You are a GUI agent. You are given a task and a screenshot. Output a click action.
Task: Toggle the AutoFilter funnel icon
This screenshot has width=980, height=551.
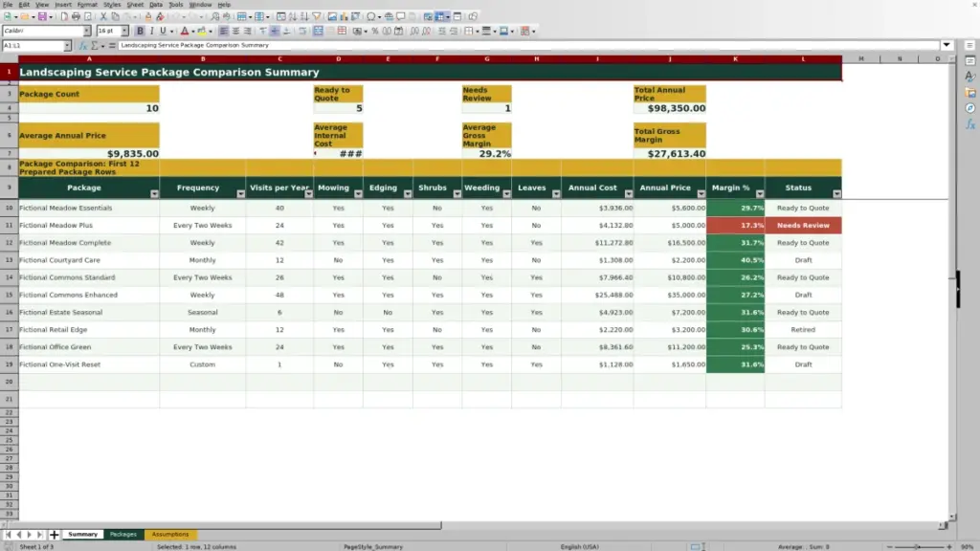coord(316,17)
